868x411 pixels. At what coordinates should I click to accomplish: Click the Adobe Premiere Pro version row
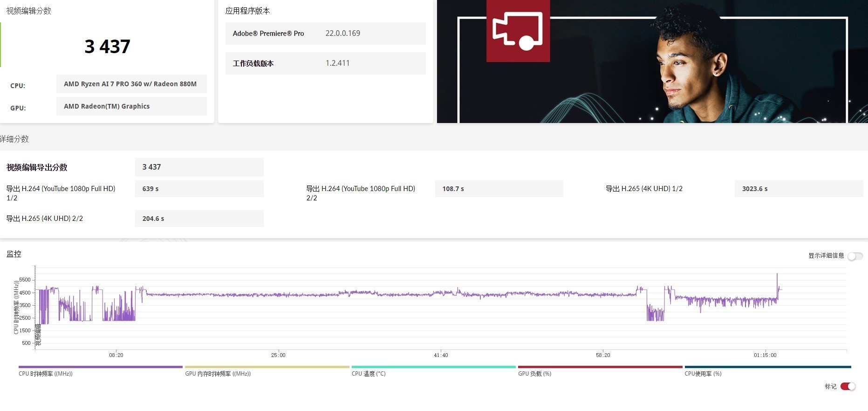325,34
